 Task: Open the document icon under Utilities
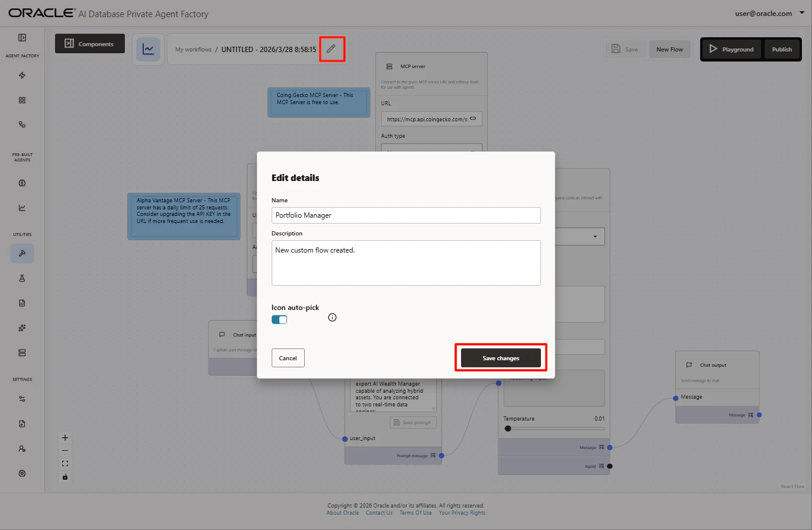click(22, 303)
